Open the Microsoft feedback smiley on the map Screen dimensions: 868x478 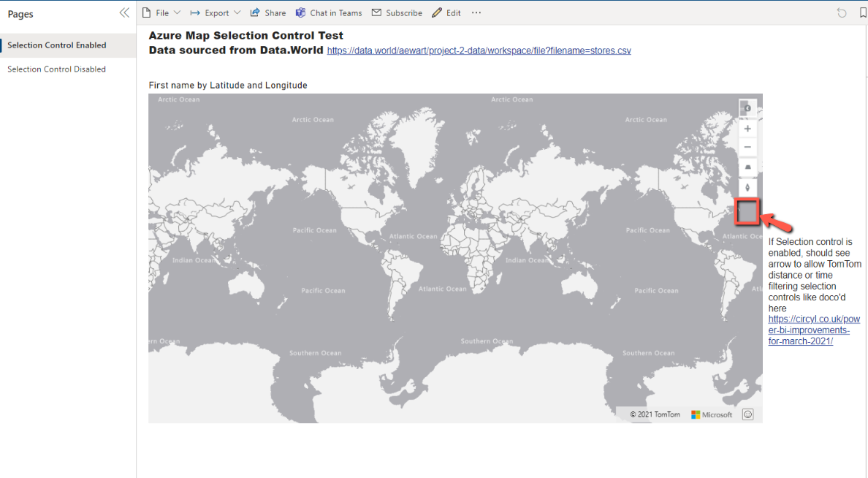(x=747, y=414)
